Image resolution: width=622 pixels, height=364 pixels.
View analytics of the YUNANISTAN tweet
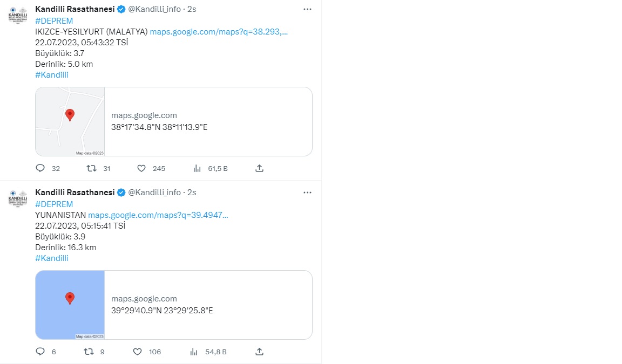(x=194, y=352)
